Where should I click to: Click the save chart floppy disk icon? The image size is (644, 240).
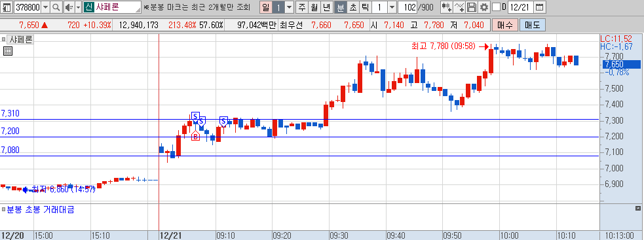pyautogui.click(x=472, y=7)
